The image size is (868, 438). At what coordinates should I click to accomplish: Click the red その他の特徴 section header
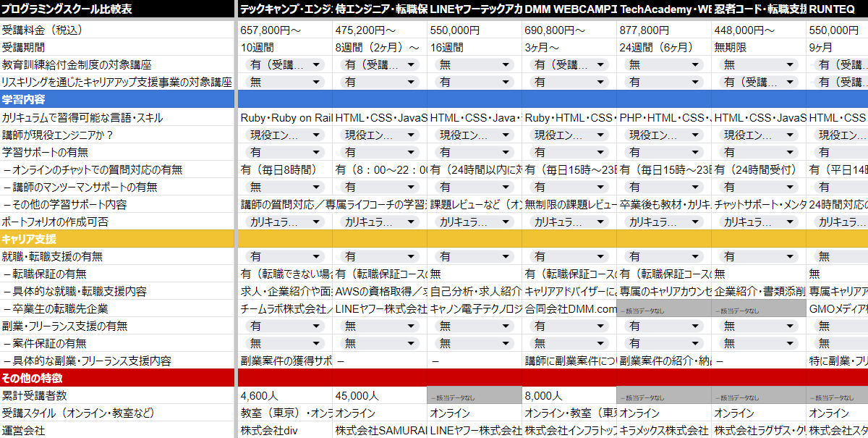[x=117, y=378]
